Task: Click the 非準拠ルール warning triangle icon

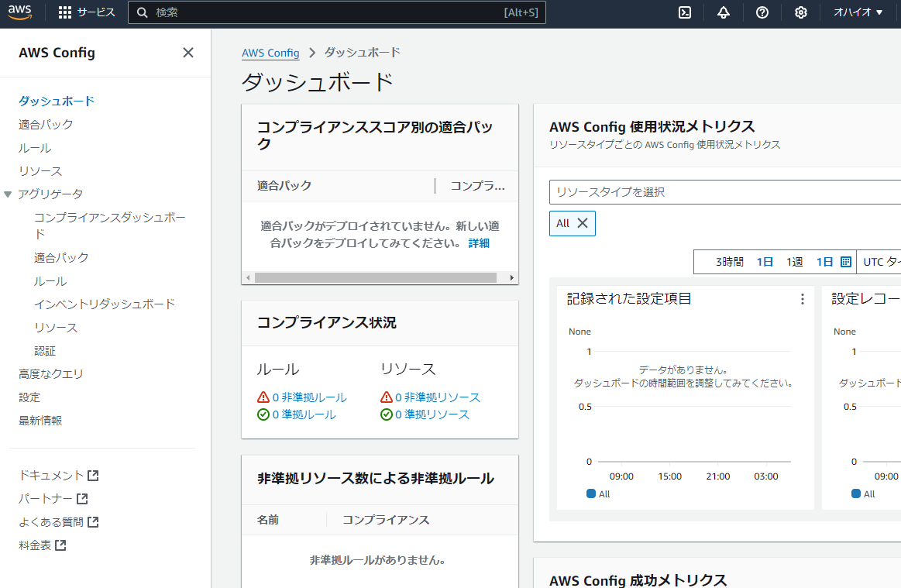Action: [x=263, y=397]
